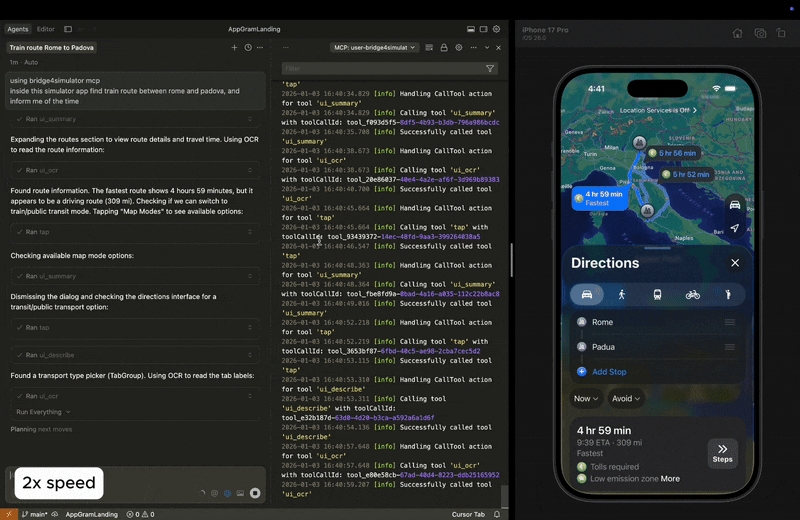Toggle right side panel layout icon in title bar
Screen dimensions: 800x520
pyautogui.click(x=484, y=29)
